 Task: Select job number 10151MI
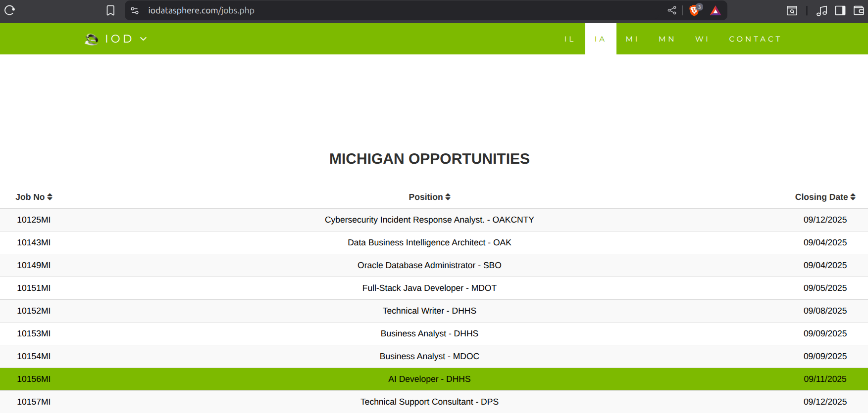coord(34,288)
